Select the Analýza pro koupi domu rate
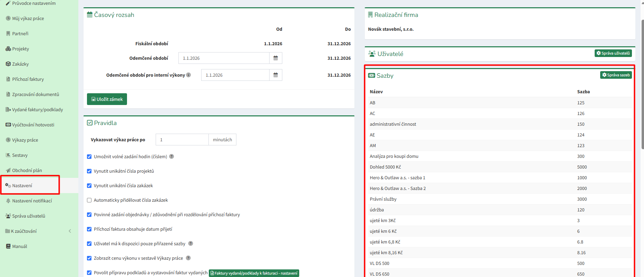Screen dimensions: 644x277 pyautogui.click(x=500, y=156)
